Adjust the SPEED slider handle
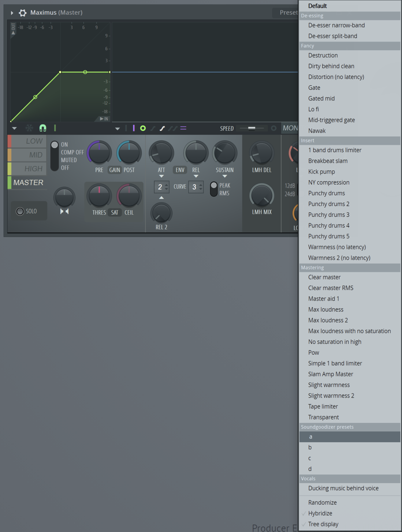The image size is (402, 532). (252, 128)
